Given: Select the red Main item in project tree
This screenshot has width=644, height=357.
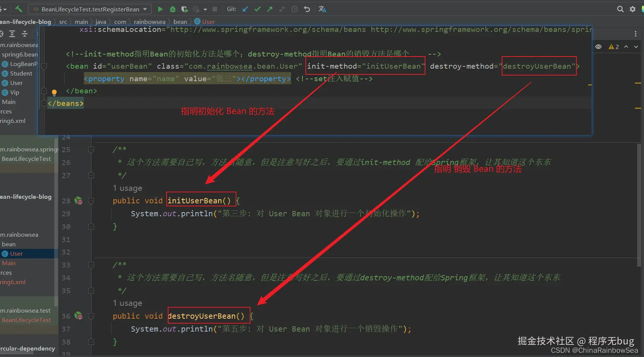Looking at the screenshot, I should [9, 263].
